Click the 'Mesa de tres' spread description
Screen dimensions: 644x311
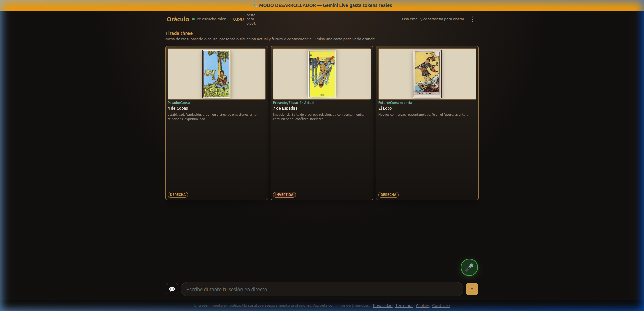[270, 39]
